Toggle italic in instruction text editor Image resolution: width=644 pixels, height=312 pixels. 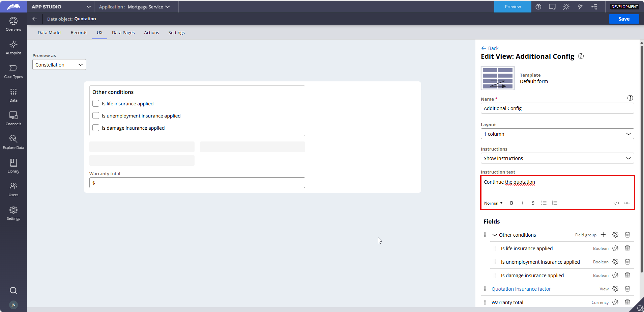pos(522,203)
